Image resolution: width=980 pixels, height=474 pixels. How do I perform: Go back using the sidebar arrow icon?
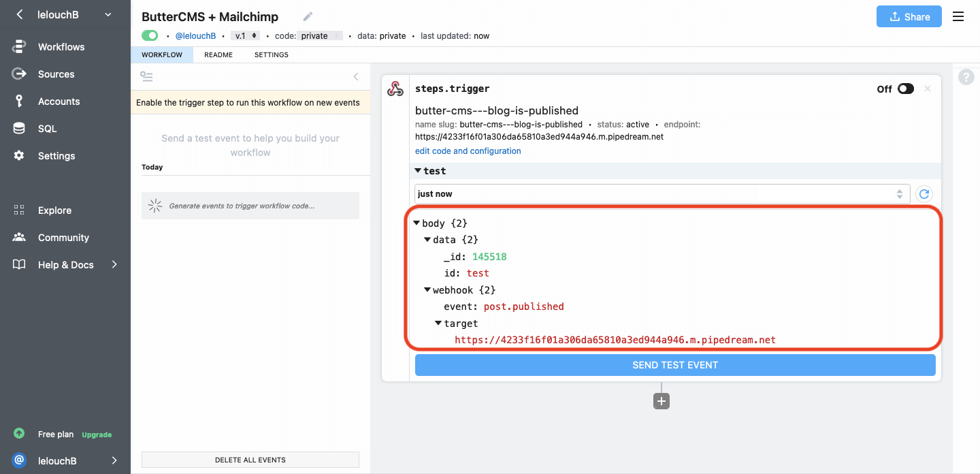[20, 14]
